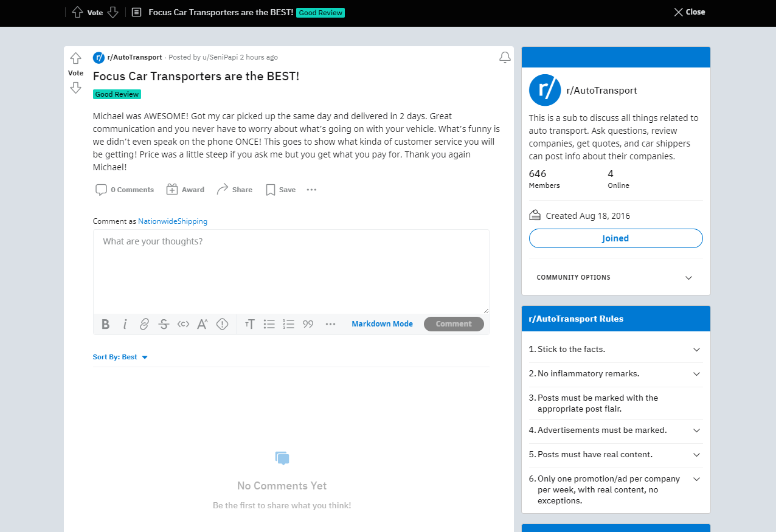Image resolution: width=776 pixels, height=532 pixels.
Task: Downvote using the top bar arrow
Action: click(x=113, y=12)
